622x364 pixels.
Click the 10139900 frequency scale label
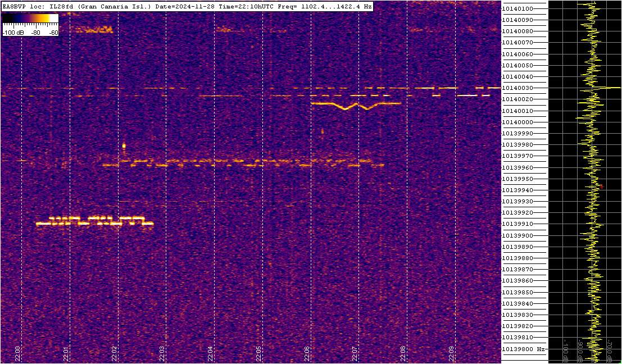coord(517,235)
